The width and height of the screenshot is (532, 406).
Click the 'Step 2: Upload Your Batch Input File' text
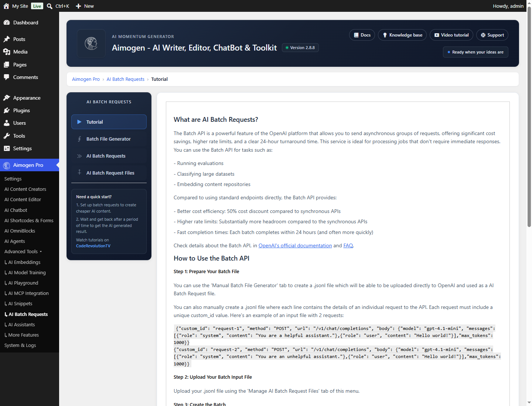(x=212, y=377)
